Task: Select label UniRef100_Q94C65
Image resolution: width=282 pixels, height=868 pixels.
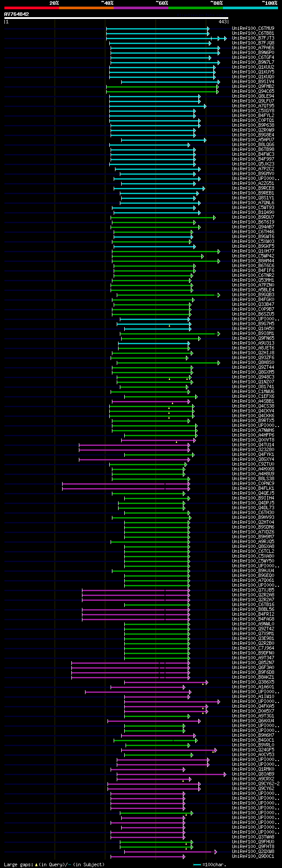Action: coord(253,91)
